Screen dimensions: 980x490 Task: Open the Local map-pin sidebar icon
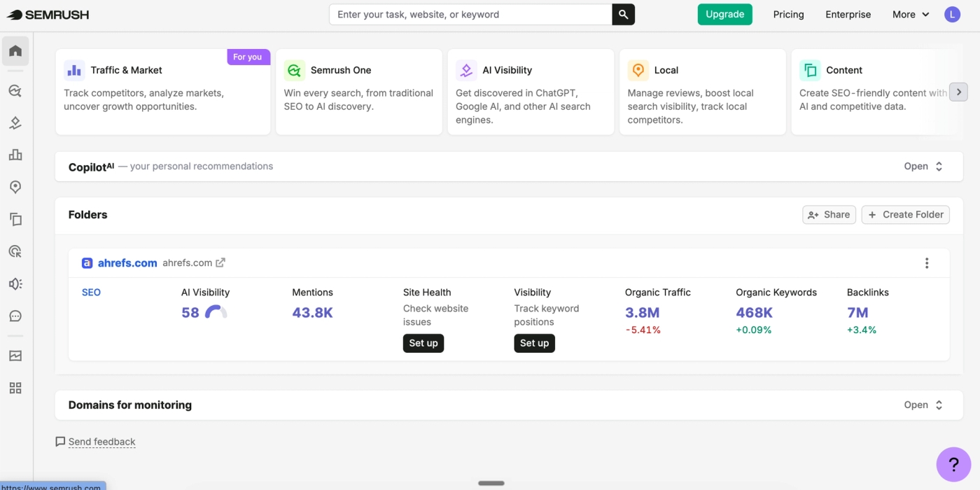(15, 187)
